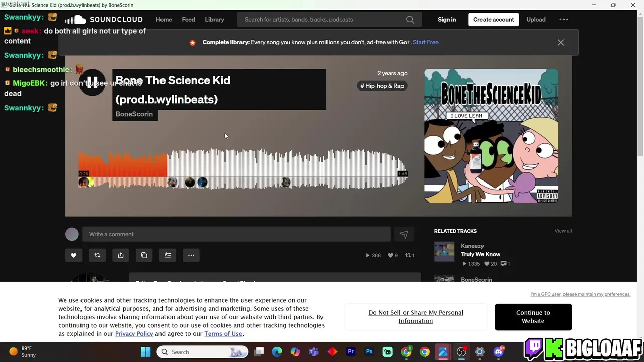Click the send comment arrow icon
This screenshot has width=644, height=362.
point(404,234)
